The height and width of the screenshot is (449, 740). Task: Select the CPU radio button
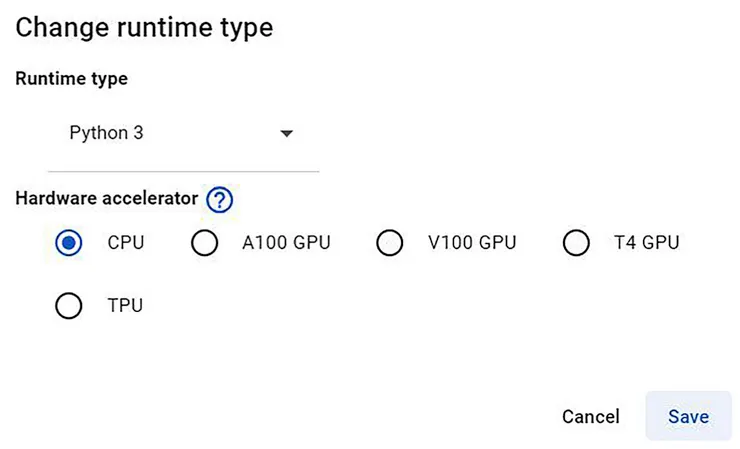tap(69, 243)
